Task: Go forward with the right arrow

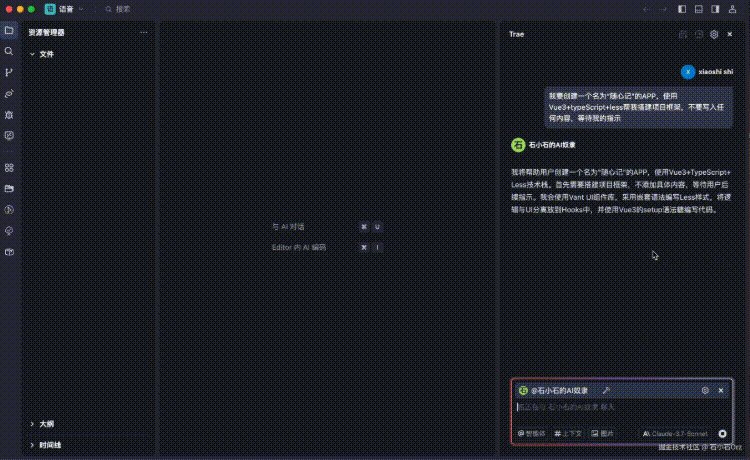Action: [663, 9]
